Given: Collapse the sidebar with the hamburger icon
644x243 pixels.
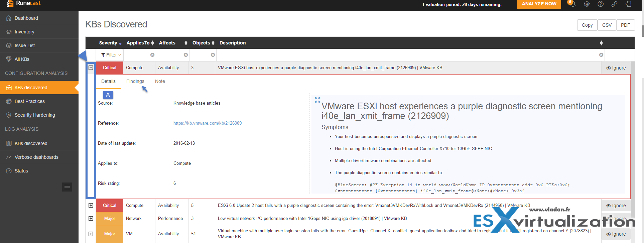Looking at the screenshot, I should [x=67, y=187].
